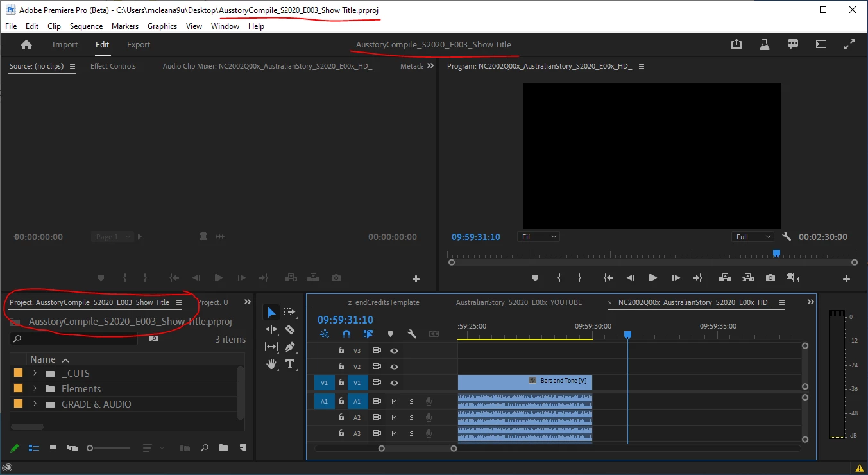Switch to AustralianStory_S2020_E00x_YOUTUBE sequence tab
This screenshot has height=475, width=868.
click(x=519, y=302)
